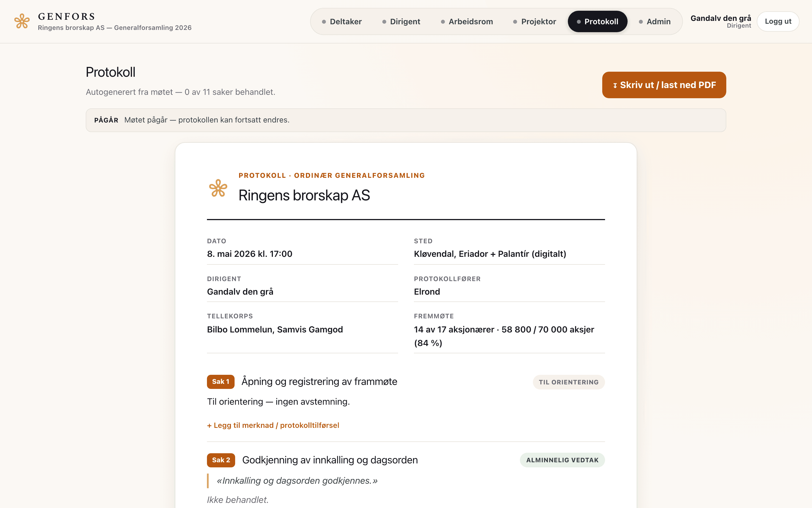This screenshot has height=508, width=812.
Task: Select the Protokoll tab
Action: [x=597, y=21]
